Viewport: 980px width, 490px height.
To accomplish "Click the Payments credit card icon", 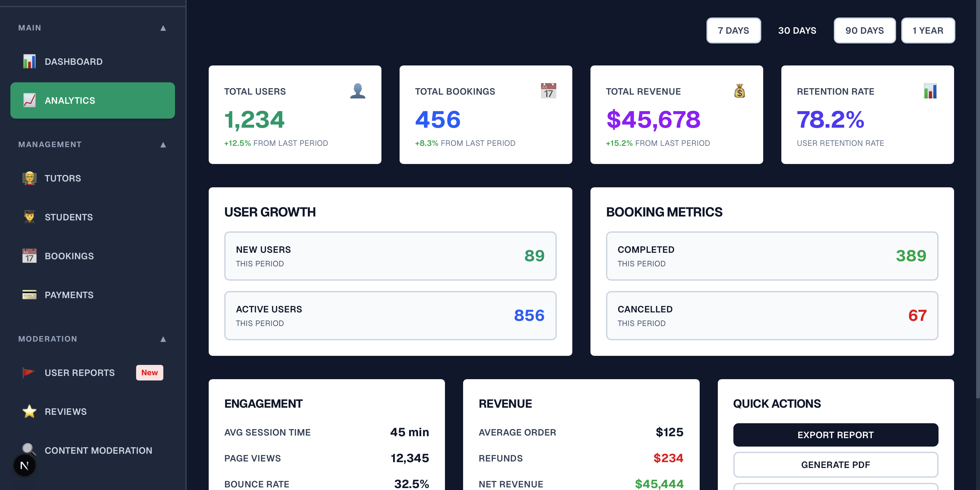I will coord(29,295).
